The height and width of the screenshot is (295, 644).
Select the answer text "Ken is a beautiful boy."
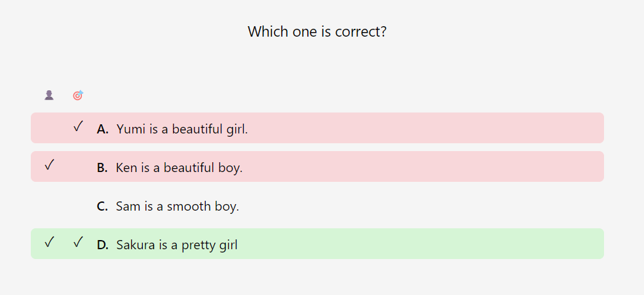pos(179,167)
